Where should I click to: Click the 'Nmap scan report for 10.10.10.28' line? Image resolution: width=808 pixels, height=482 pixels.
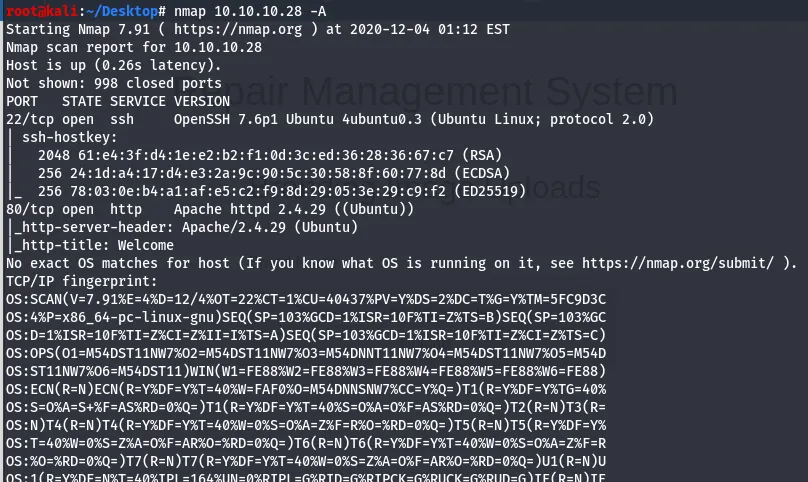coord(133,47)
